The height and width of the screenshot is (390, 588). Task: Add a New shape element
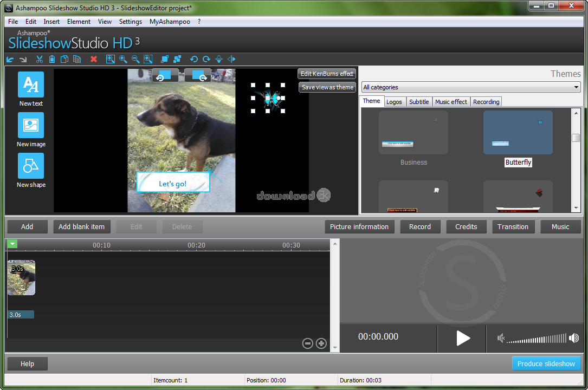pos(31,171)
